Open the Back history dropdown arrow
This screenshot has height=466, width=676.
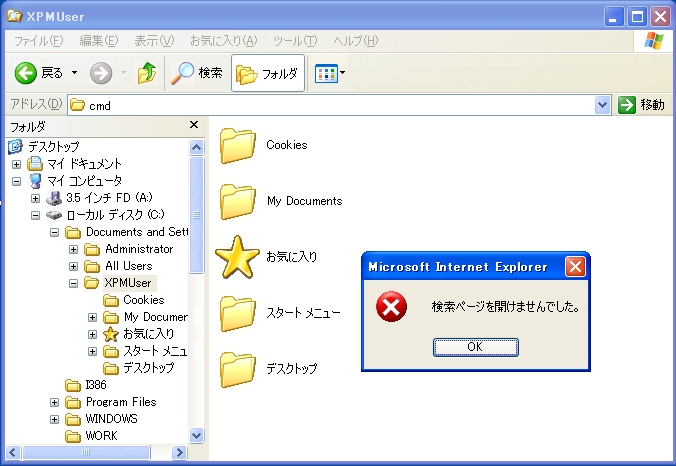(x=75, y=73)
